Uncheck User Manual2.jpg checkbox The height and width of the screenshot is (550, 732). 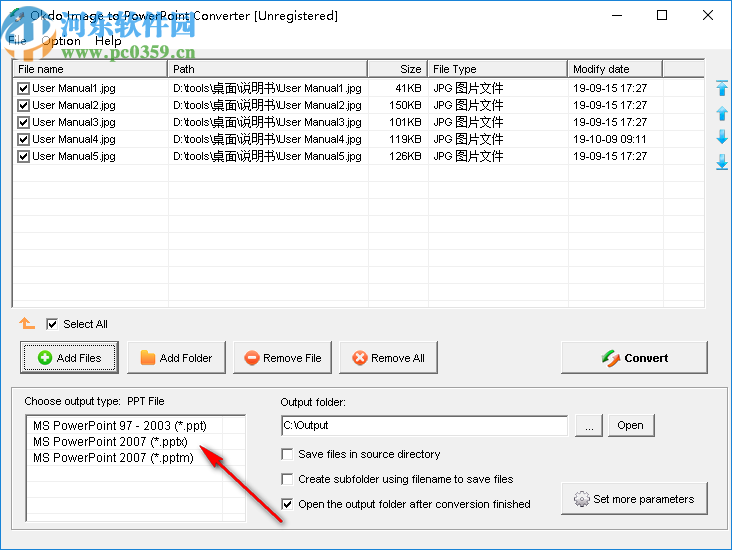[23, 105]
